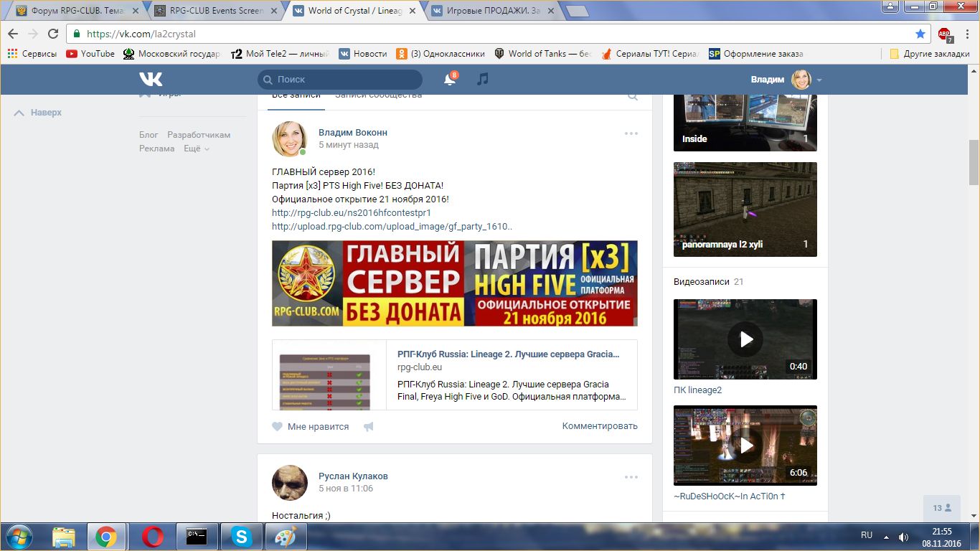Open the Блог footer link
Screen dimensions: 980x551
click(x=149, y=135)
